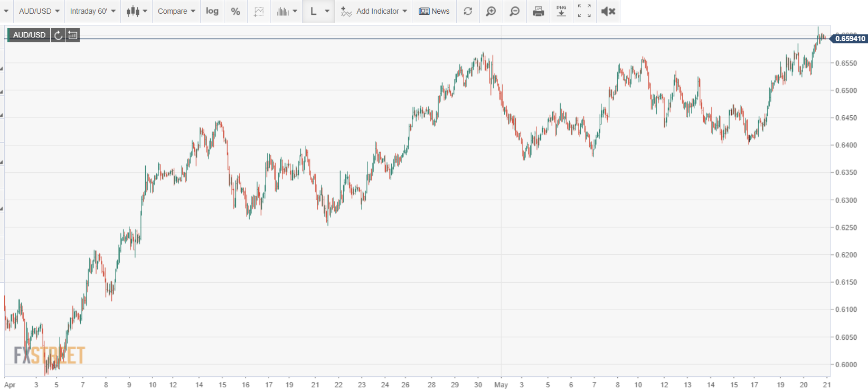Click the settings icon beside AUD/USD series label
This screenshot has width=868, height=390.
73,35
